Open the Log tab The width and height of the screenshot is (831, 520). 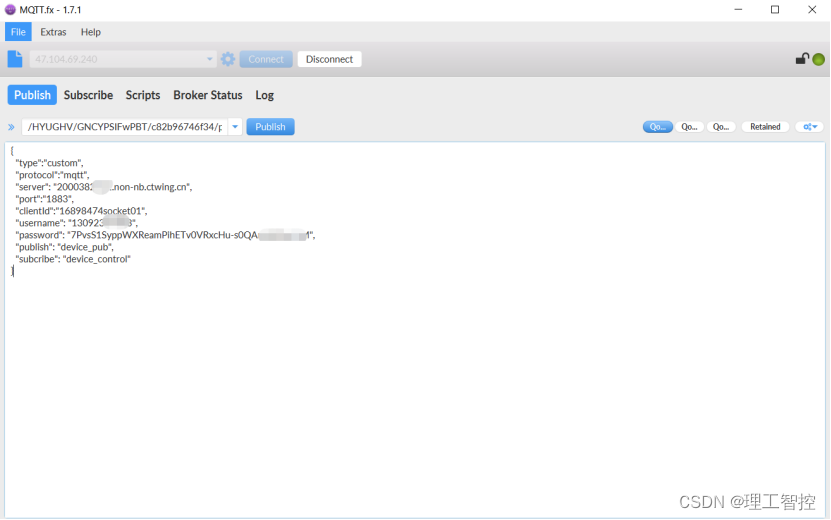(x=264, y=95)
